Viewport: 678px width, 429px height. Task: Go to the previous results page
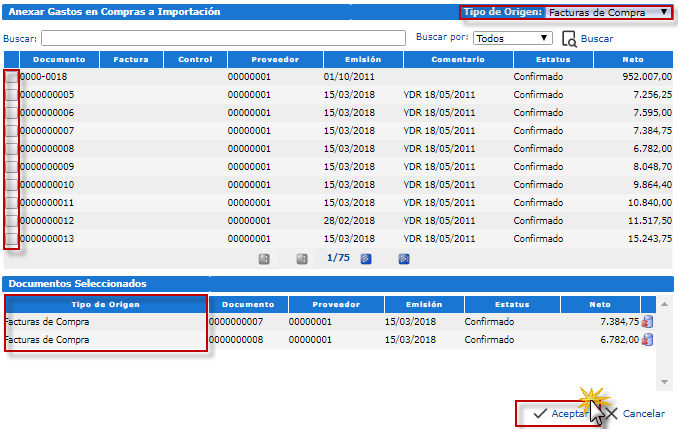coord(301,258)
